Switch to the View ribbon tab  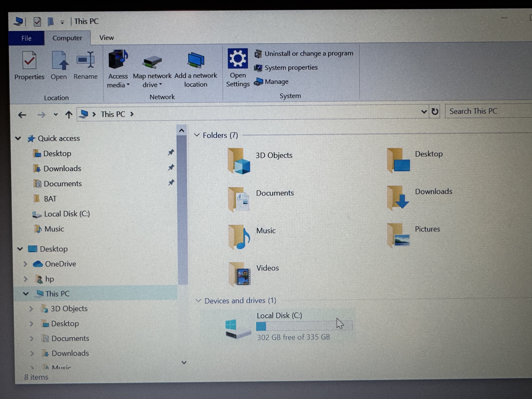pyautogui.click(x=106, y=38)
